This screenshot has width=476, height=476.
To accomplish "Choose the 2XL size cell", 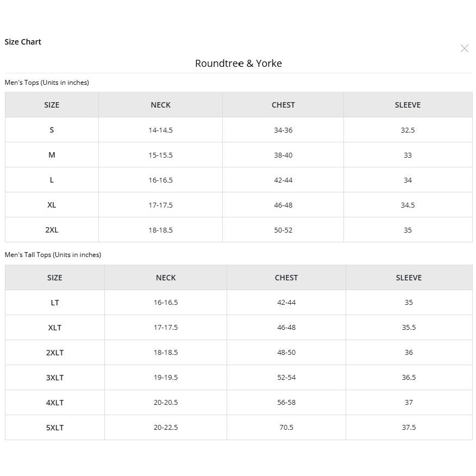I will point(52,230).
